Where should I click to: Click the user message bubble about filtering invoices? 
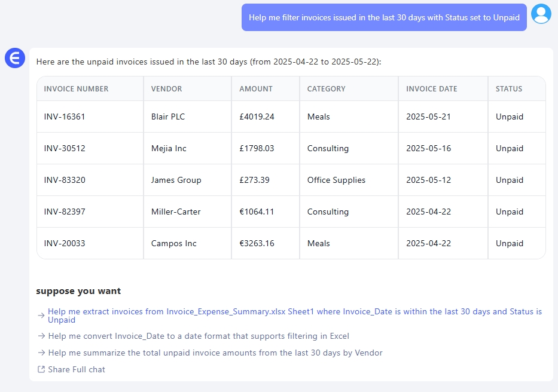click(384, 18)
